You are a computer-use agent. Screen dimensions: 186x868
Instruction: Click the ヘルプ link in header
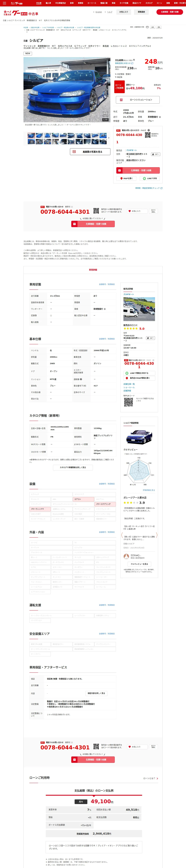pyautogui.click(x=110, y=12)
